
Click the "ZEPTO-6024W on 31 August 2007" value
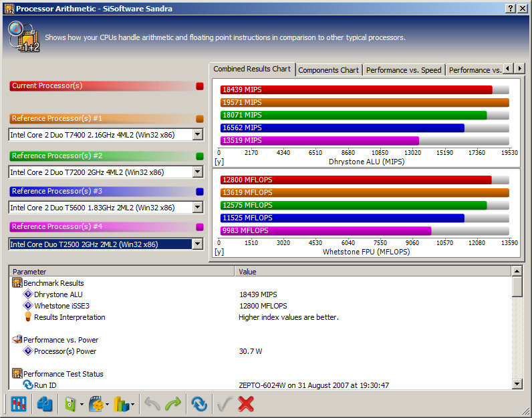314,385
